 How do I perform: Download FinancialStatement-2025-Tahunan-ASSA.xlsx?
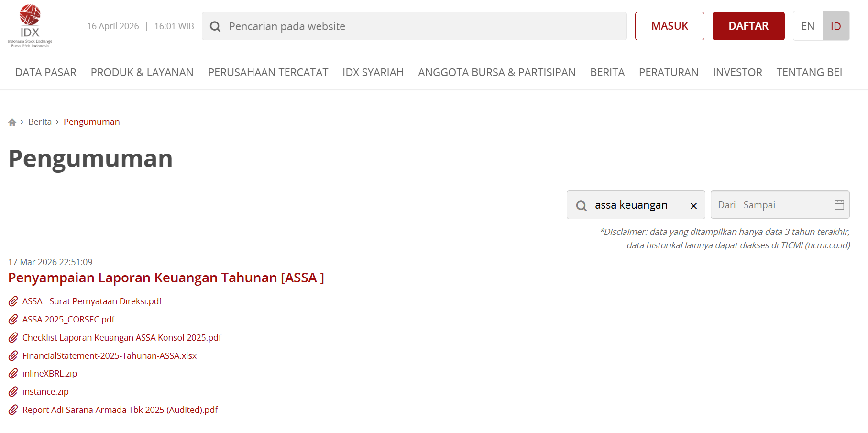pos(110,356)
